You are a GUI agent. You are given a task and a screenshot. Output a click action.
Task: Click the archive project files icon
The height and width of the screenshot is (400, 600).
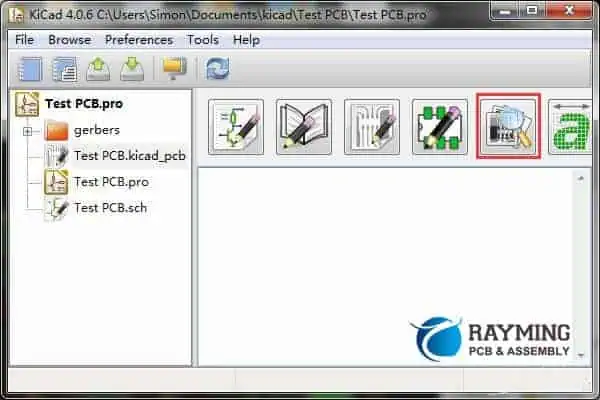[x=174, y=69]
